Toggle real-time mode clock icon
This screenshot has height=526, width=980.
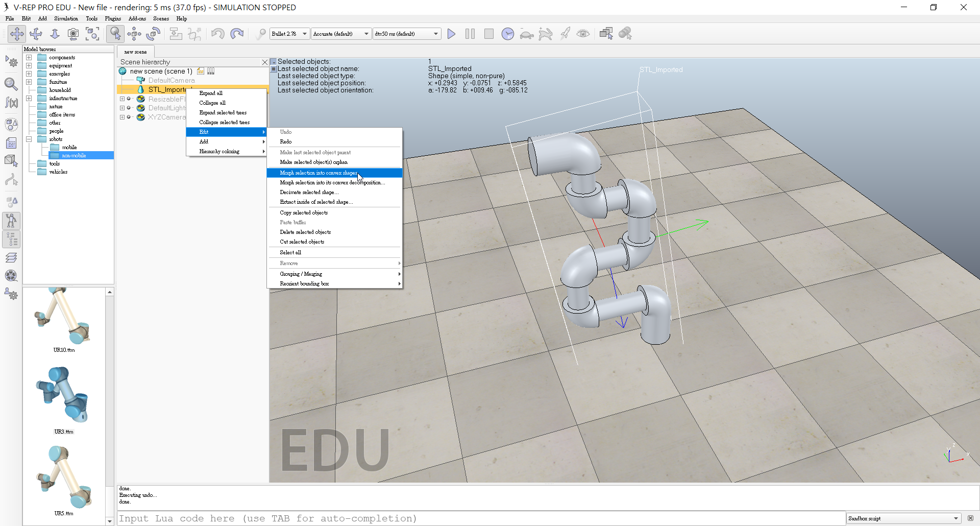pyautogui.click(x=508, y=34)
